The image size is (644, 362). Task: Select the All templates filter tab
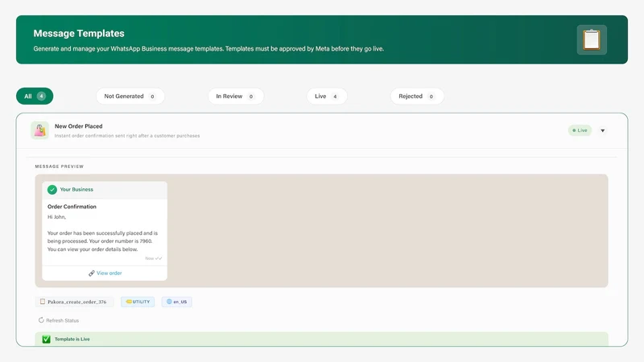point(35,96)
